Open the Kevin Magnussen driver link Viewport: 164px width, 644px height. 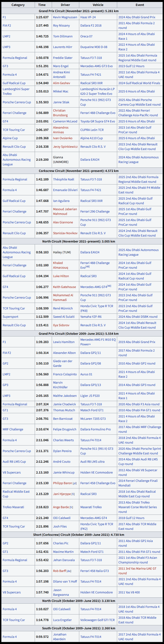tap(65, 17)
